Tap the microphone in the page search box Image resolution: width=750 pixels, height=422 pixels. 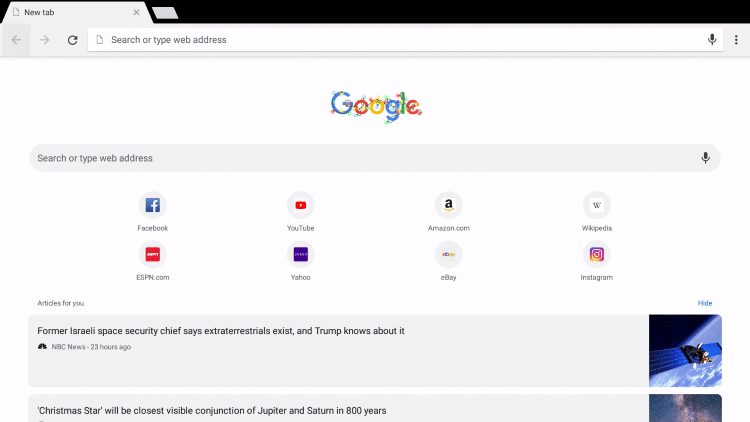click(705, 158)
